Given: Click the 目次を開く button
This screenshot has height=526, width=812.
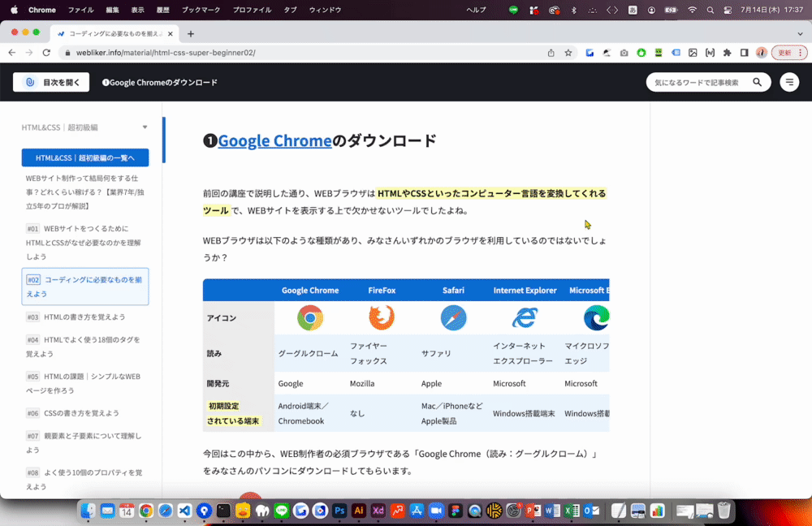Looking at the screenshot, I should [50, 82].
